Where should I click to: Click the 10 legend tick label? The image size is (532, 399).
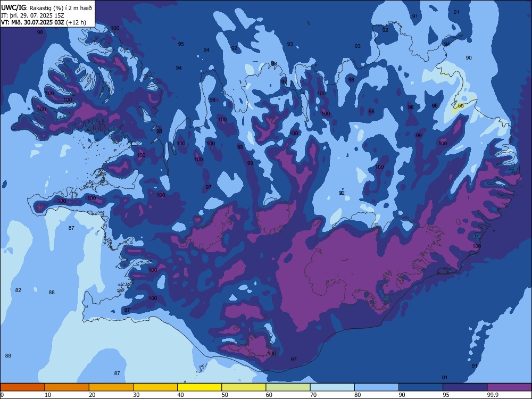(x=48, y=395)
